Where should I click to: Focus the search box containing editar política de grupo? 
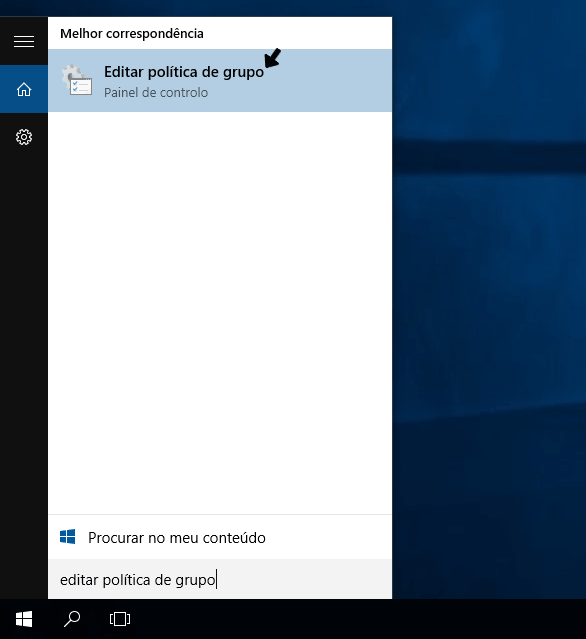pos(220,579)
